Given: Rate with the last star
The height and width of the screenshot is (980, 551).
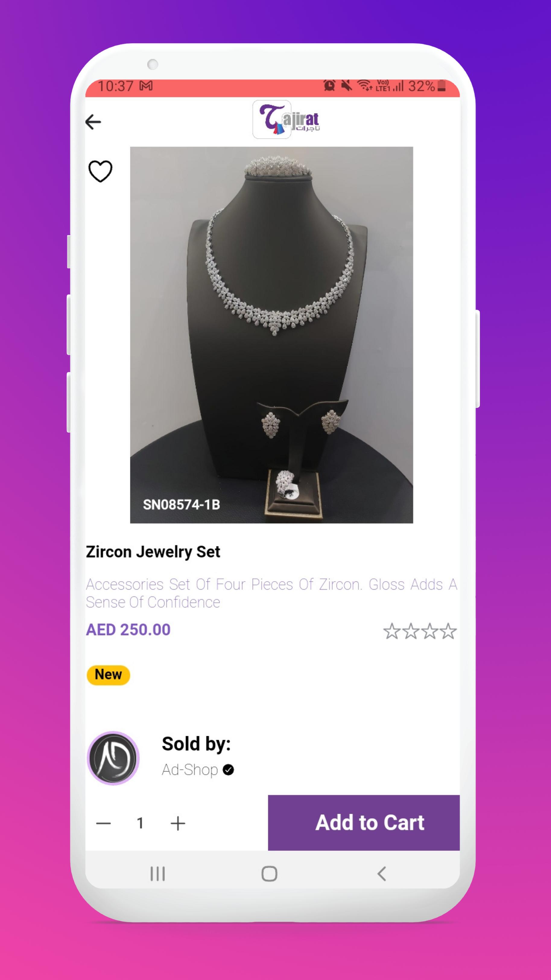Looking at the screenshot, I should 448,631.
